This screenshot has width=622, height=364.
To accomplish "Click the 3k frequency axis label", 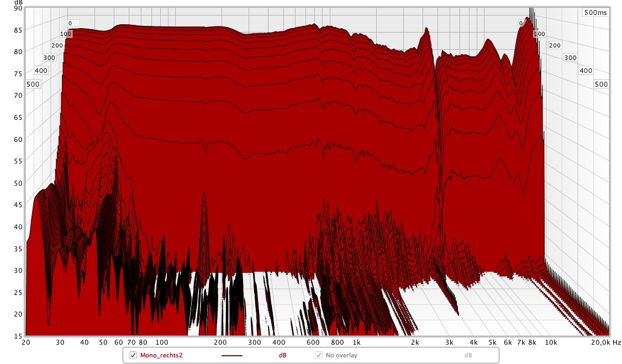I will point(449,342).
